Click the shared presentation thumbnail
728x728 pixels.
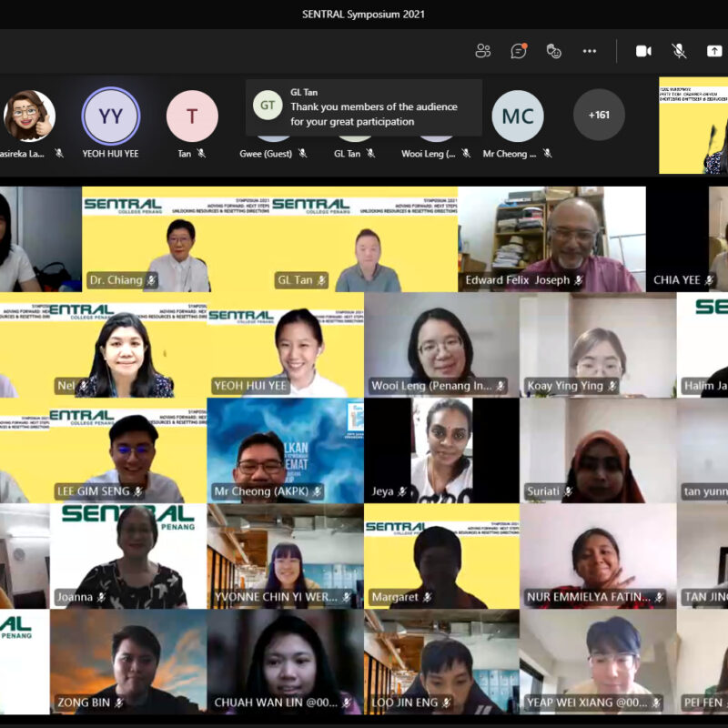[693, 126]
